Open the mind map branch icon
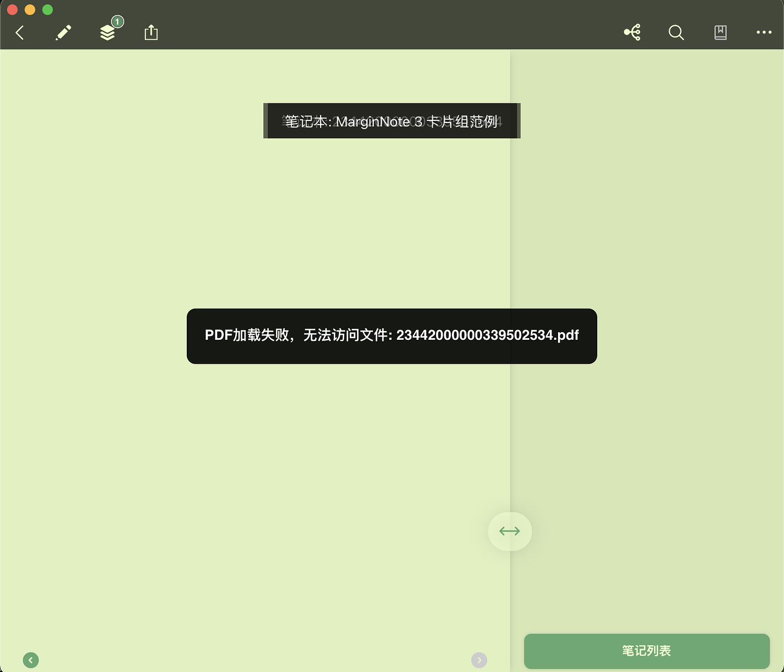The image size is (784, 672). [632, 33]
